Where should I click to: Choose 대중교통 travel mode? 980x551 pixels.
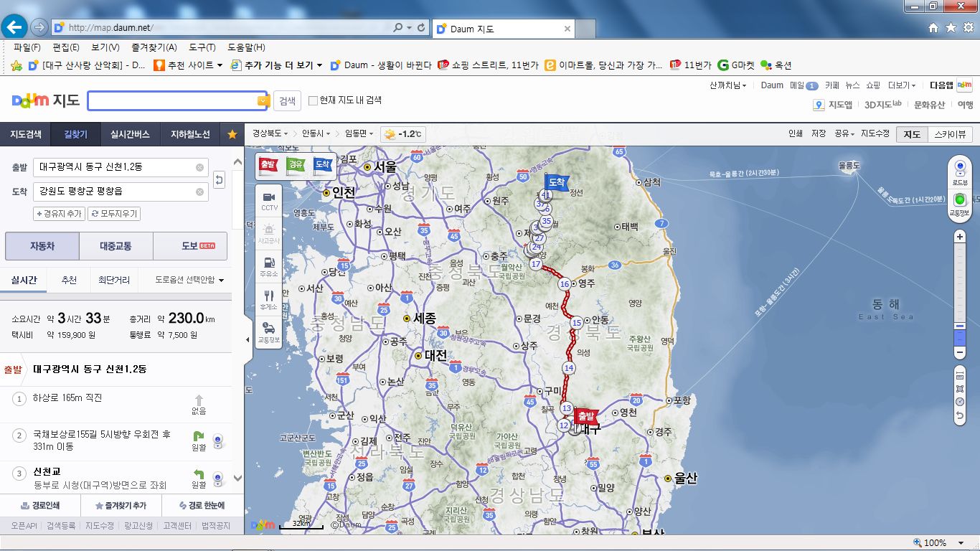click(x=116, y=246)
